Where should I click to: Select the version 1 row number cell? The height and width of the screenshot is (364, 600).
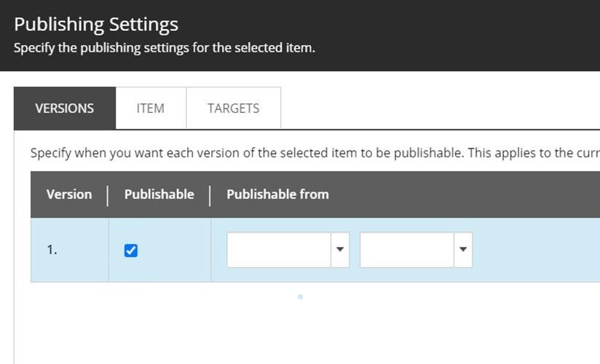click(x=52, y=250)
